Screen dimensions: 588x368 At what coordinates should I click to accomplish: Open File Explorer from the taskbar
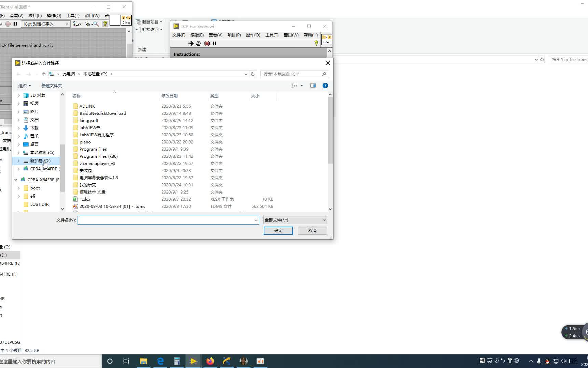(x=143, y=361)
